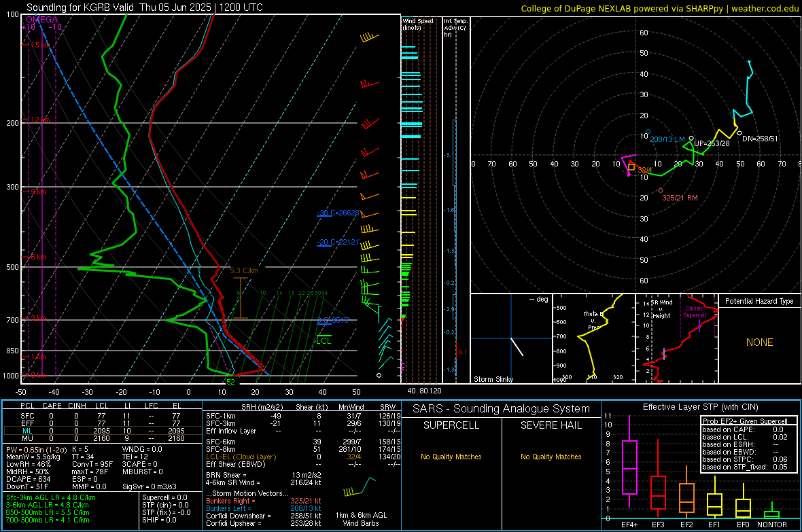The image size is (802, 532).
Task: Click No Quality Matches under SEVERE HAIL
Action: pos(551,457)
